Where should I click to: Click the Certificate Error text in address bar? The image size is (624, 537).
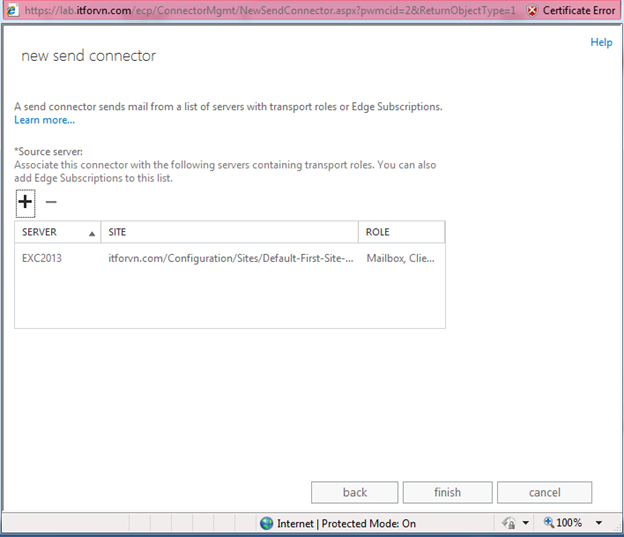coord(578,10)
